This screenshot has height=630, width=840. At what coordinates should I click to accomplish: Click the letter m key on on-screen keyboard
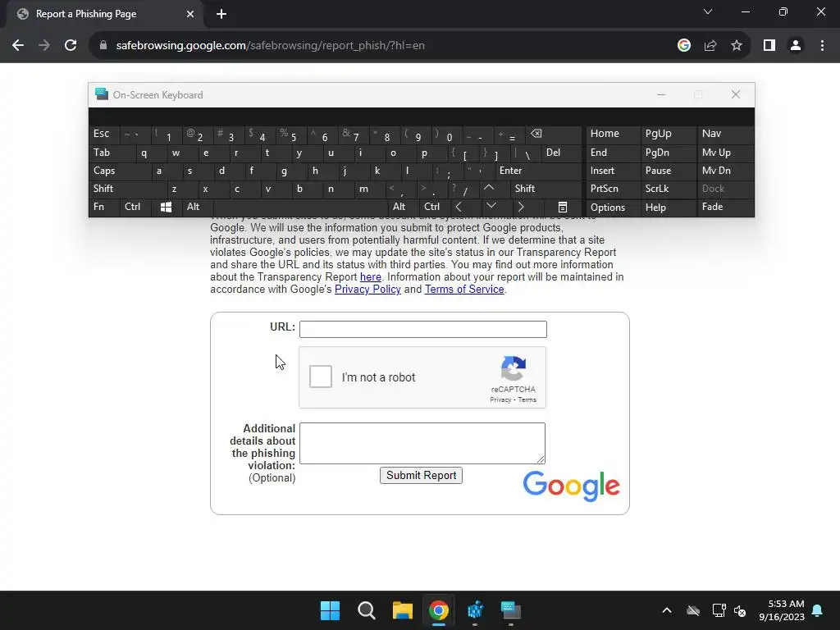(369, 189)
